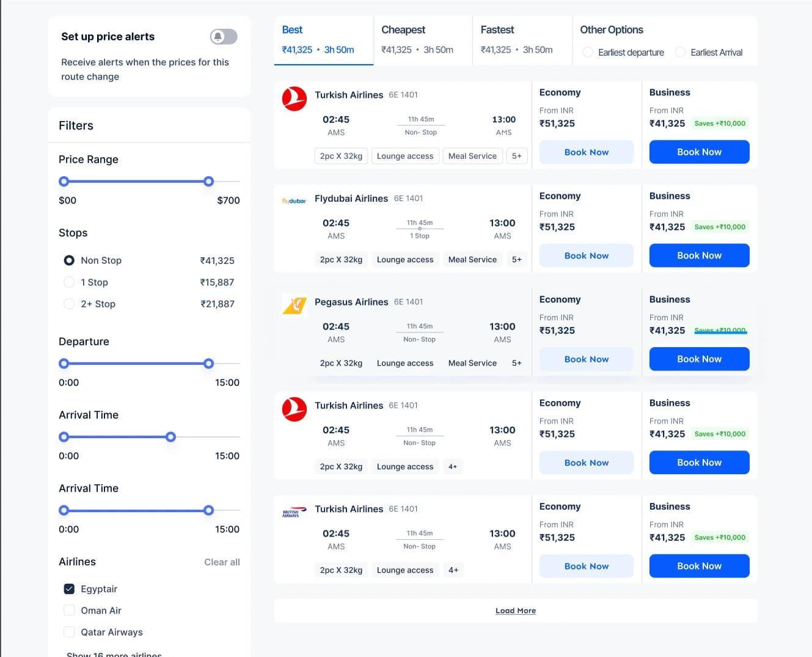Click the Turkish Airlines logo on first flight
Image resolution: width=812 pixels, height=657 pixels.
294,98
